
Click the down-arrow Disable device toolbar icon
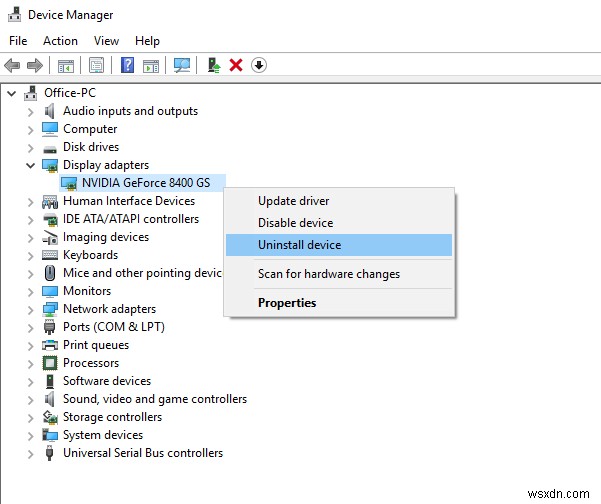259,65
